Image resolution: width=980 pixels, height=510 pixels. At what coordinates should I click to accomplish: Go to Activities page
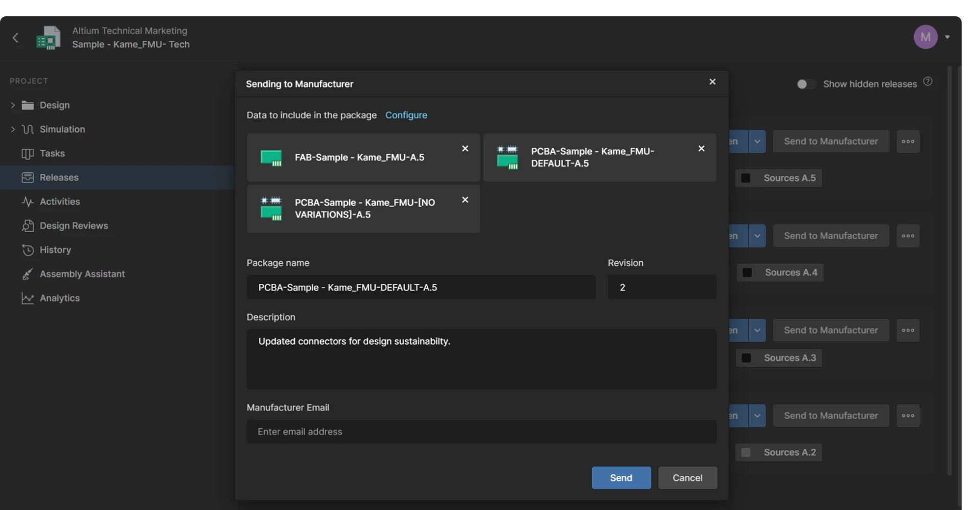pos(60,201)
